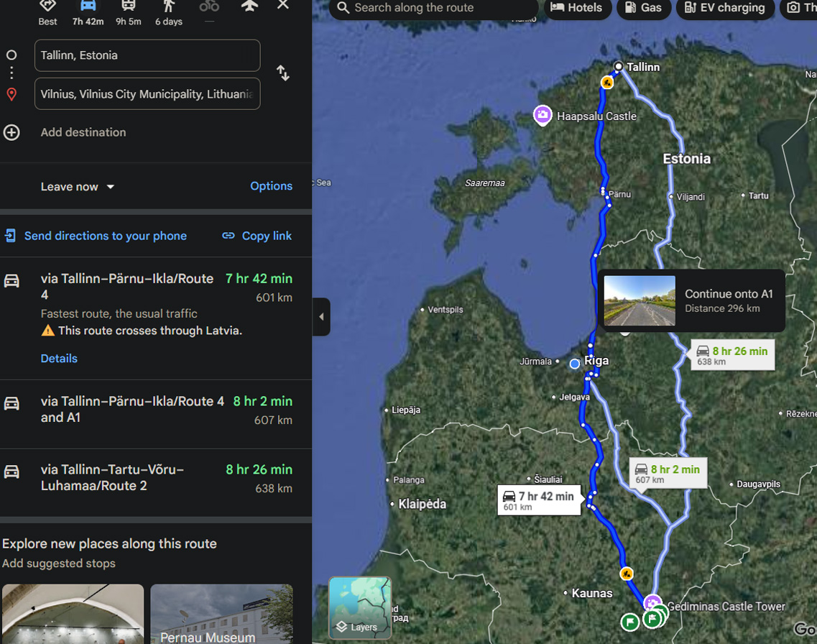
Task: Collapse the side panel arrow
Action: [321, 317]
